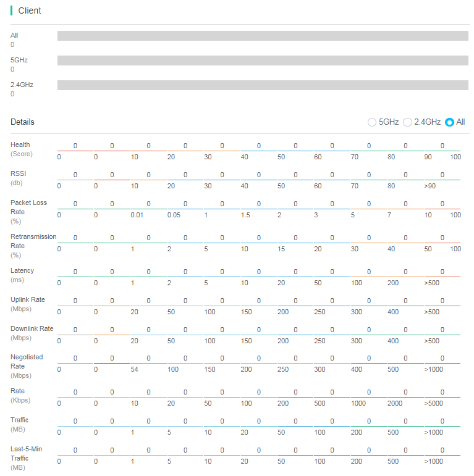Click the 0.05 value in Packet Loss scale
474x476 pixels.
174,215
